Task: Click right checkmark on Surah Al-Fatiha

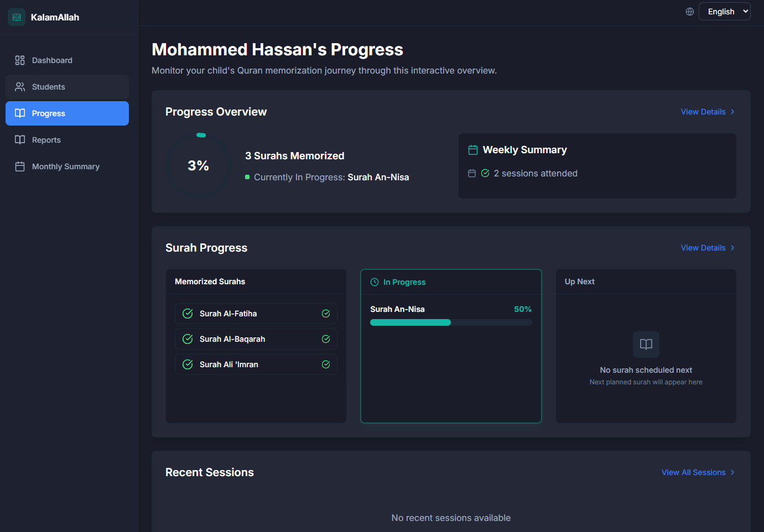Action: point(326,314)
